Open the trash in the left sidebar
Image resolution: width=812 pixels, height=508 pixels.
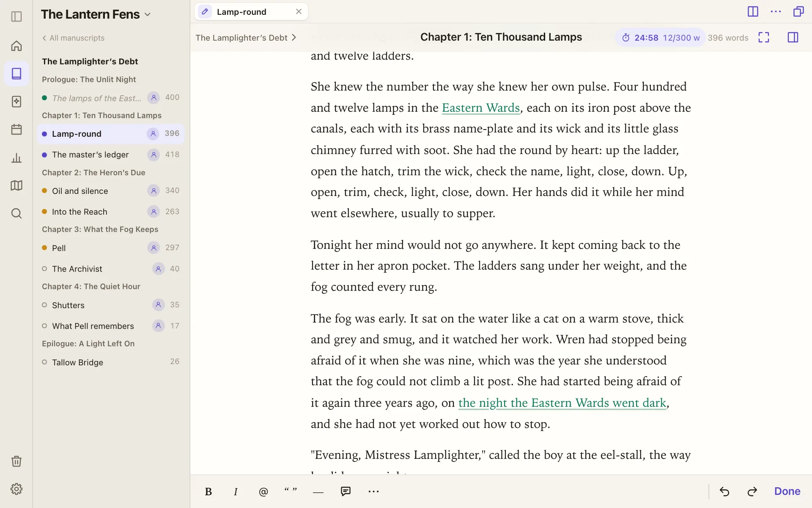click(16, 461)
